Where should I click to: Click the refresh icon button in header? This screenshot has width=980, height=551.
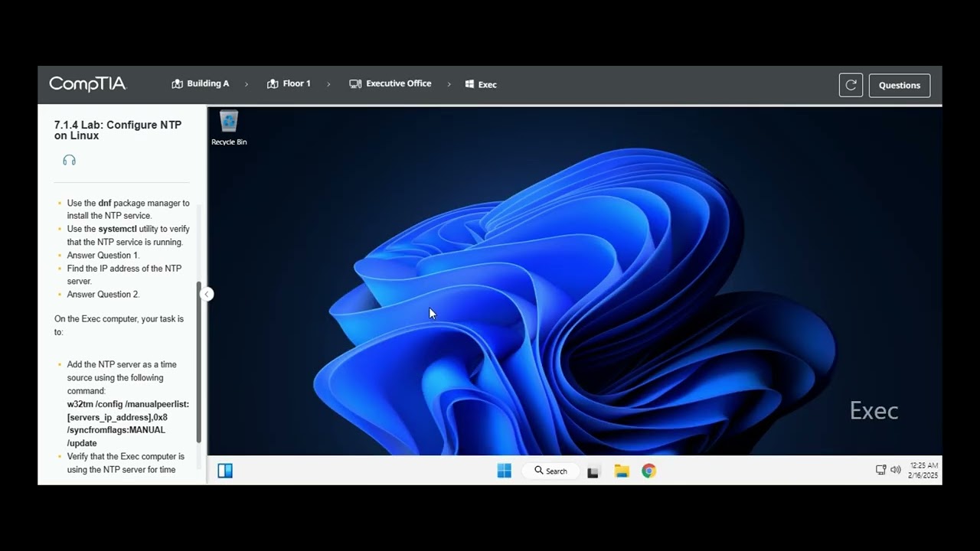click(851, 85)
